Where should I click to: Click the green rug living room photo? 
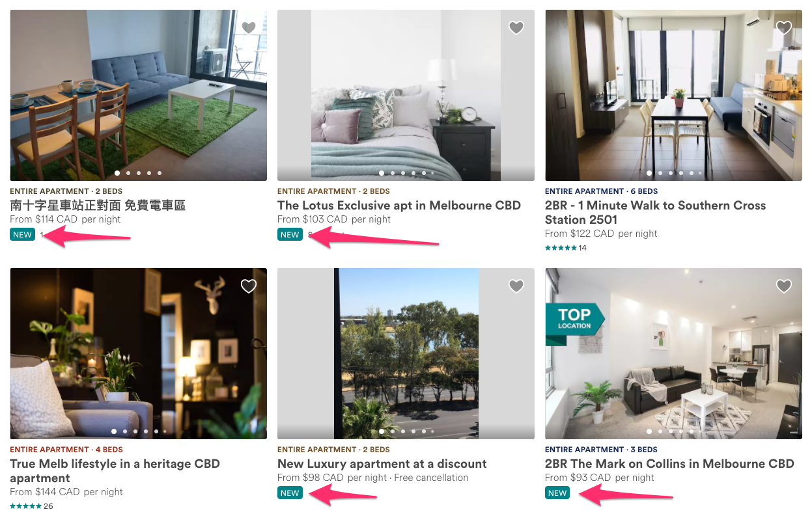click(x=138, y=95)
